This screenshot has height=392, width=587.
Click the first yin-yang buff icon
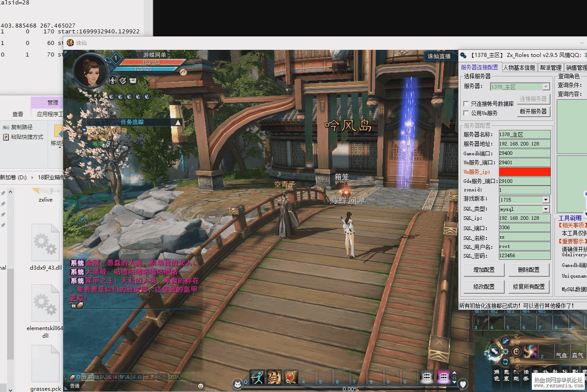click(112, 96)
